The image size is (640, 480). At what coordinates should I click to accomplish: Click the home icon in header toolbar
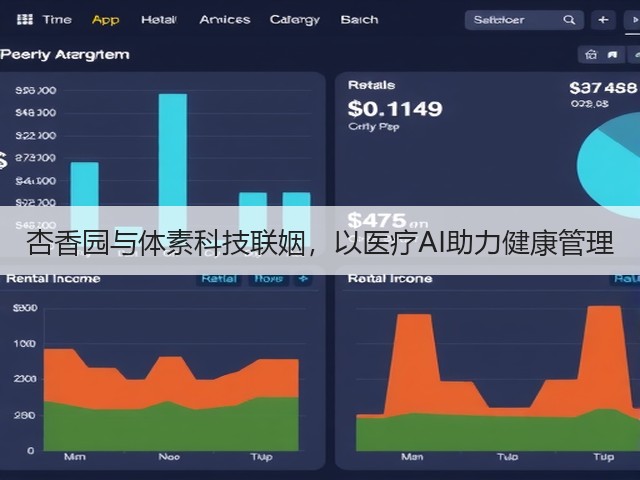591,55
